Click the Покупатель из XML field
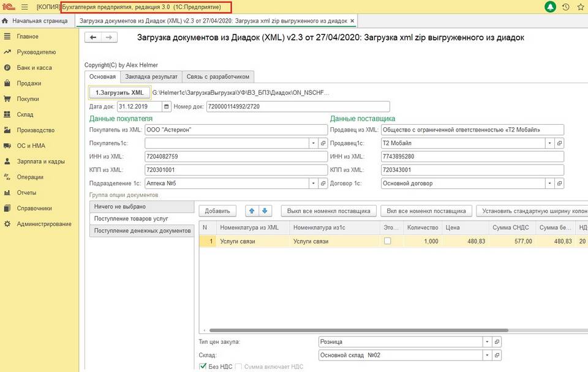 pyautogui.click(x=236, y=130)
